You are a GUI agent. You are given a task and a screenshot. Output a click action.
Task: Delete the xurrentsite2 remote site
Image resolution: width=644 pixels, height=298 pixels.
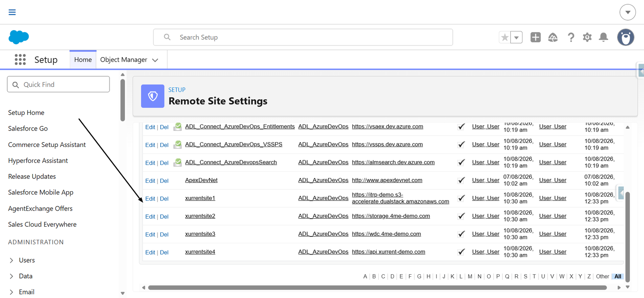(164, 217)
